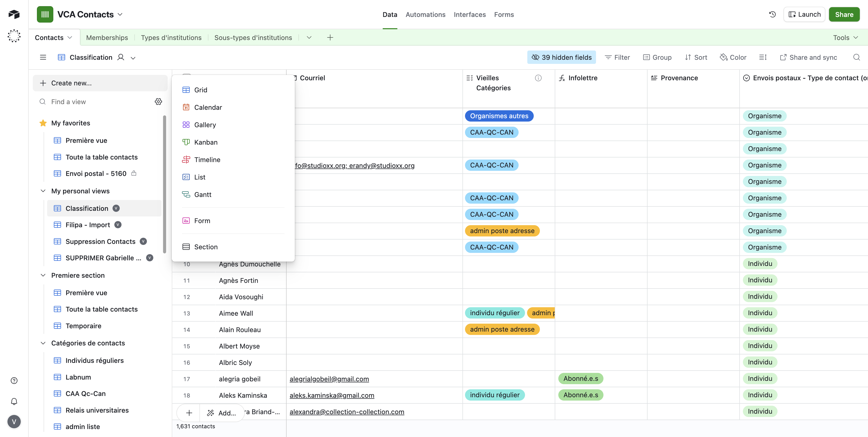
Task: Open the notifications bell icon
Action: [14, 401]
